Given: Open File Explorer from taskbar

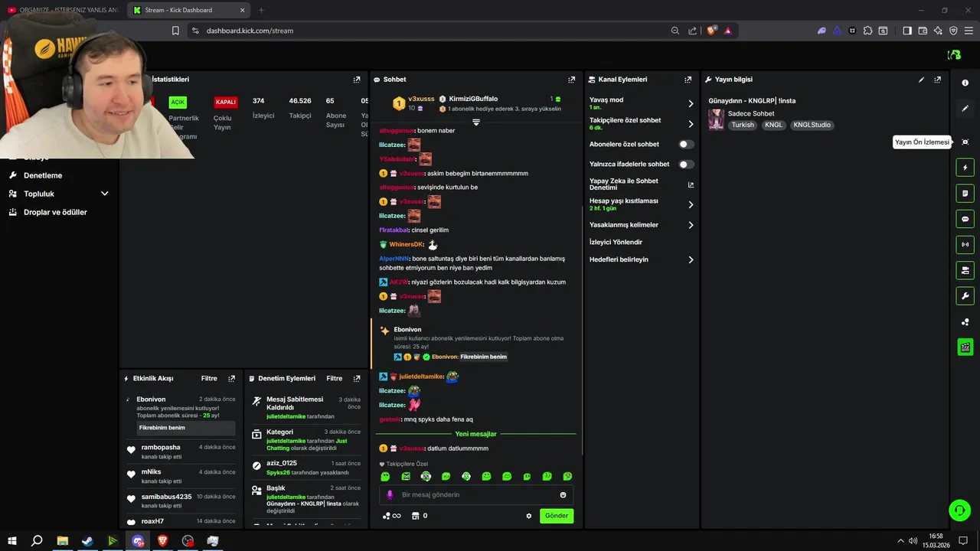Looking at the screenshot, I should tap(62, 541).
